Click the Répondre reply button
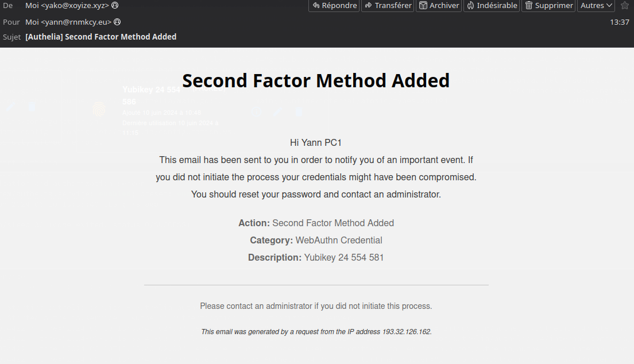 click(x=335, y=6)
